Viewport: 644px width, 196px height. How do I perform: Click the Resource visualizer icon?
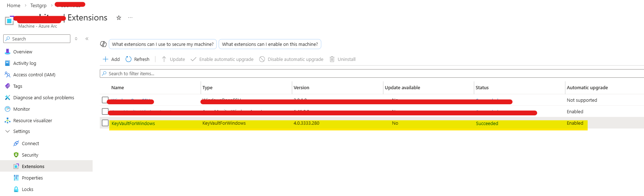(8, 120)
